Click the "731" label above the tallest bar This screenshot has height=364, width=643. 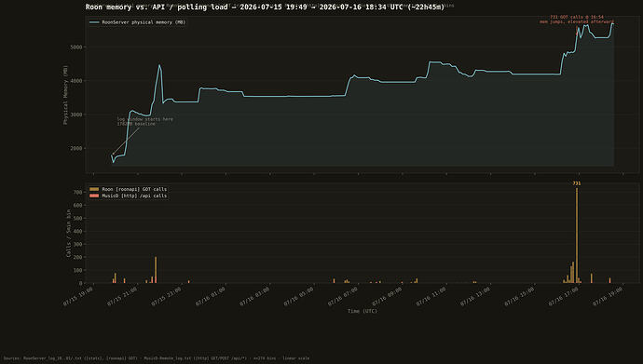pos(577,183)
